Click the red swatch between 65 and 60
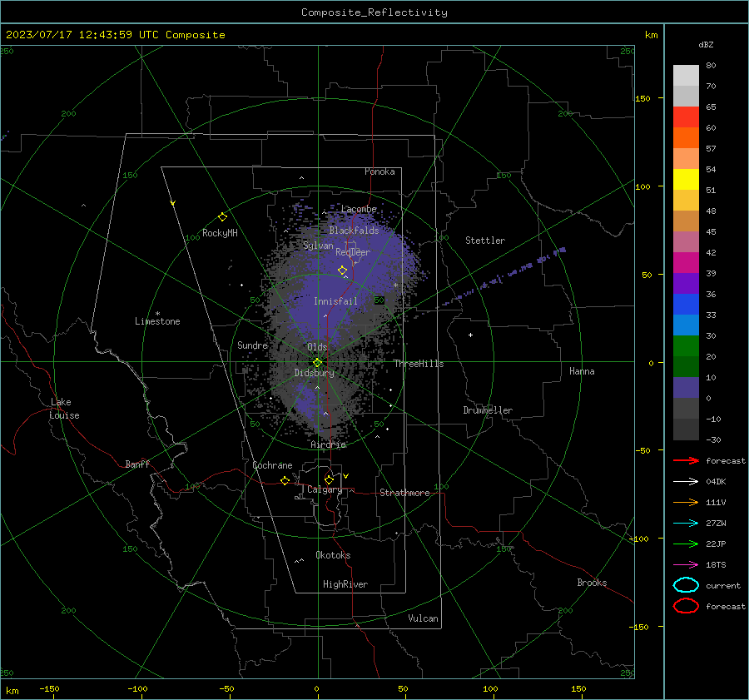 pos(686,117)
